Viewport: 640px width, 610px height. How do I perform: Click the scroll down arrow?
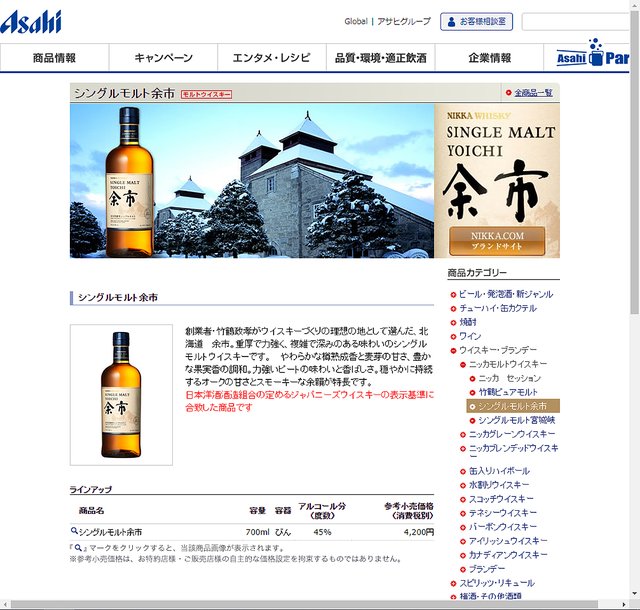click(x=635, y=594)
